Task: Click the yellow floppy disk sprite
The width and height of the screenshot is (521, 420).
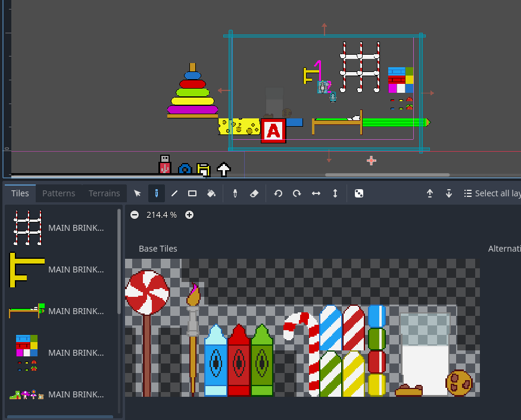Action: [204, 170]
